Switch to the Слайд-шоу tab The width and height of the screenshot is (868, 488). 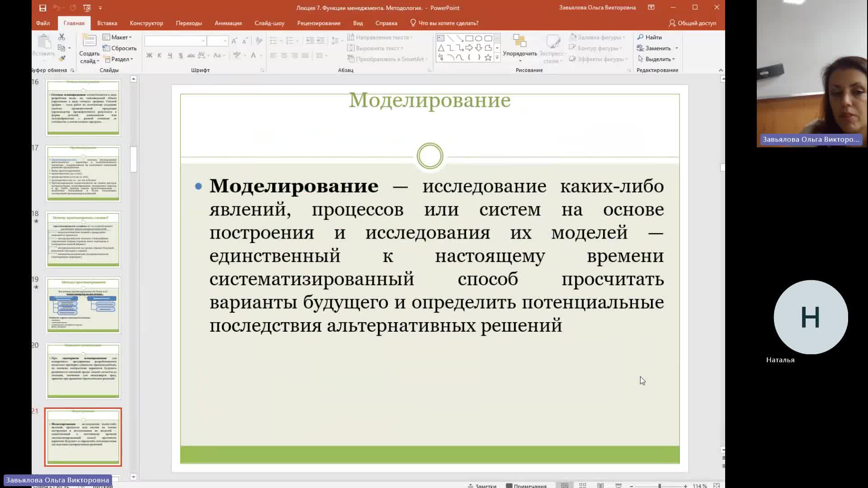click(x=269, y=23)
